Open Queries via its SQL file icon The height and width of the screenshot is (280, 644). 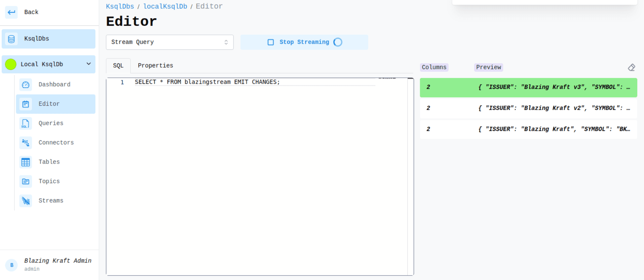point(26,124)
